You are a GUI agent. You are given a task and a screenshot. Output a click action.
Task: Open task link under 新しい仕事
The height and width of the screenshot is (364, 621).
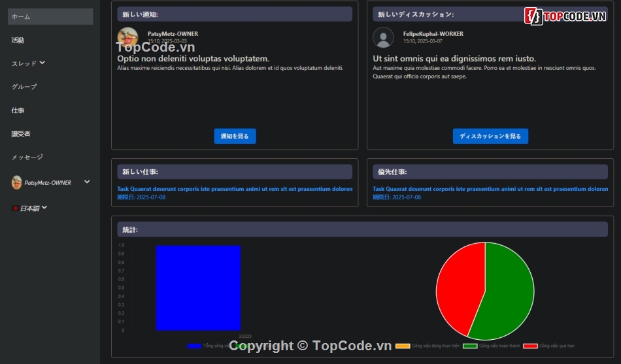[x=235, y=189]
